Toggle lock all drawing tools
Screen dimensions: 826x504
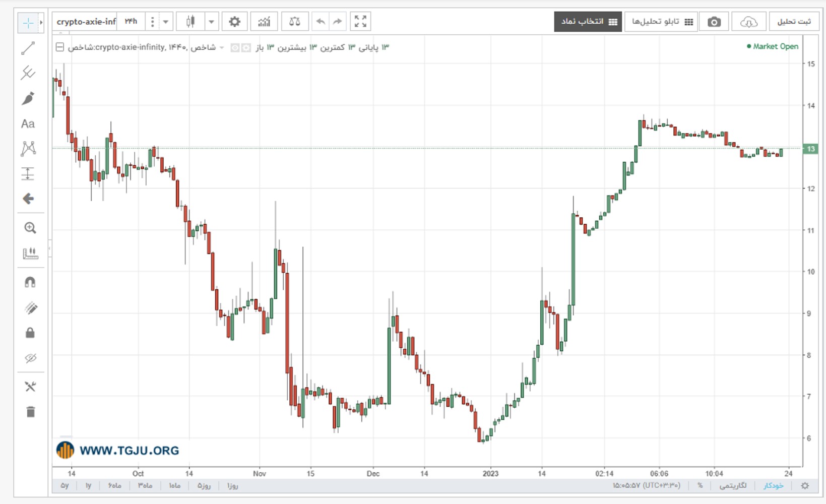pyautogui.click(x=30, y=333)
